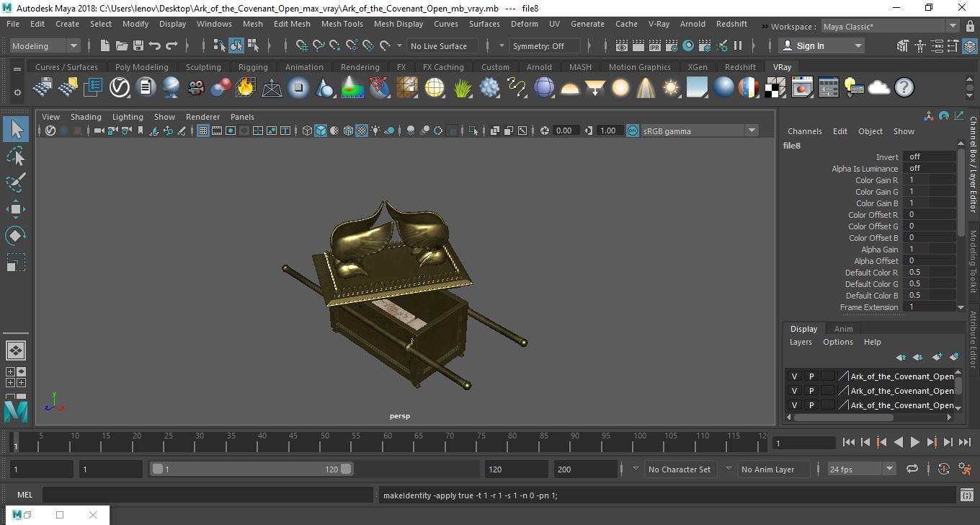The height and width of the screenshot is (525, 980).
Task: Open the No Character Set dropdown
Action: [680, 469]
